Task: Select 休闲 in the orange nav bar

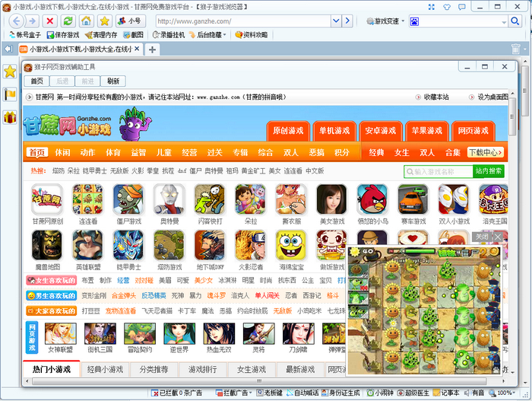Action: point(62,153)
